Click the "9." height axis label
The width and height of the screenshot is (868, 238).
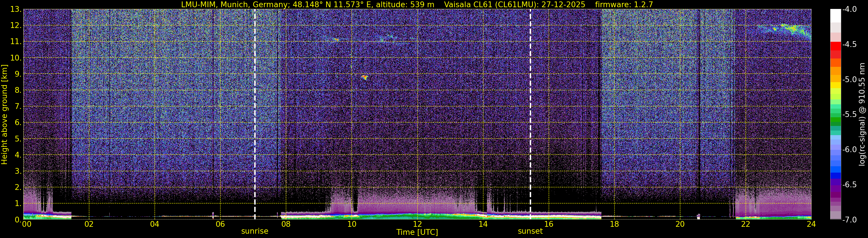(x=18, y=74)
